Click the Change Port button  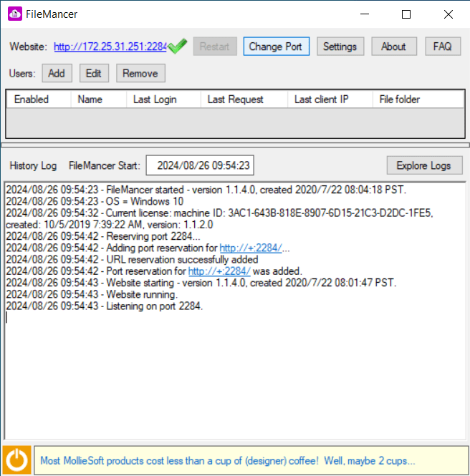[x=276, y=47]
